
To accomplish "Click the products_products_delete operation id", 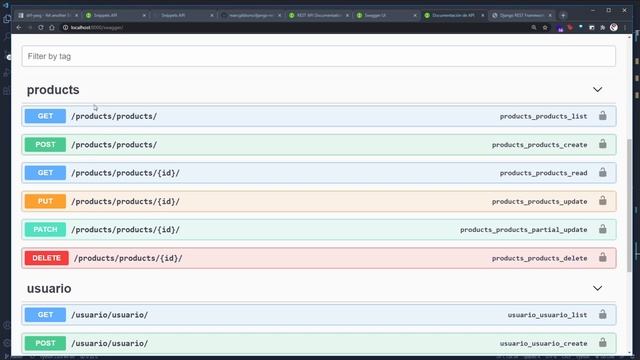I will point(540,258).
